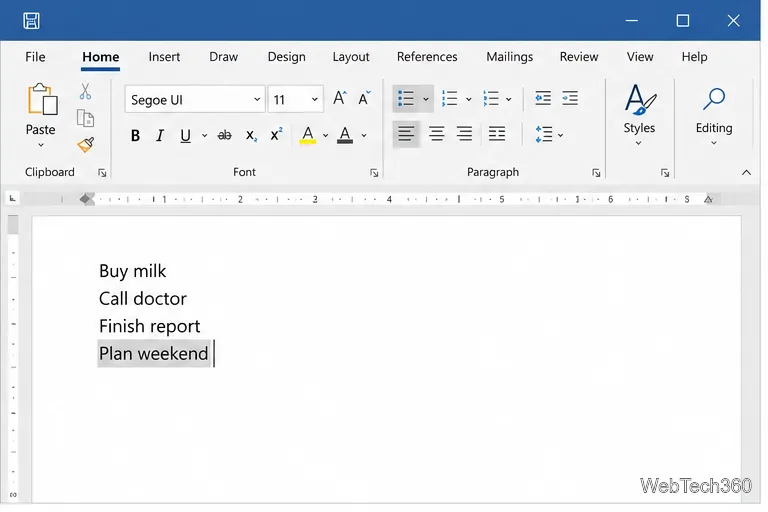Apply the font color A button
768x512 pixels.
345,135
